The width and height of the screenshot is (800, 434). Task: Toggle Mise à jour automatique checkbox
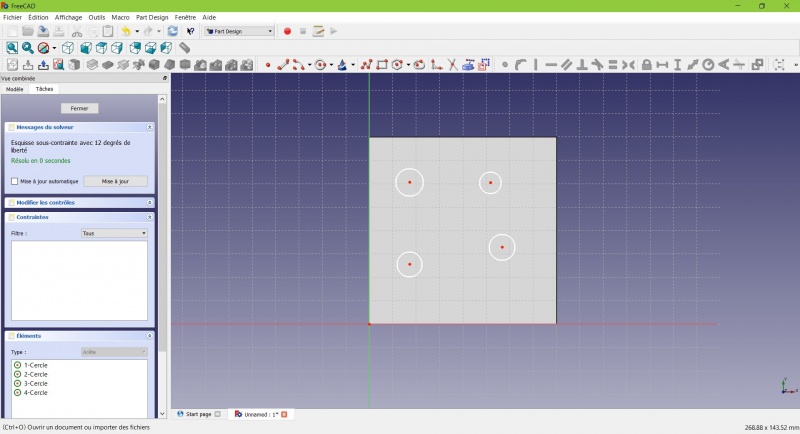(14, 181)
